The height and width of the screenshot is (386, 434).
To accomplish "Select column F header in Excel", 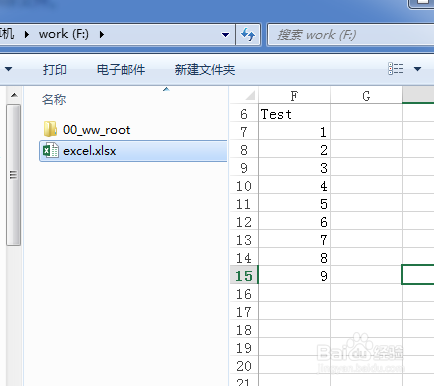I will click(294, 96).
